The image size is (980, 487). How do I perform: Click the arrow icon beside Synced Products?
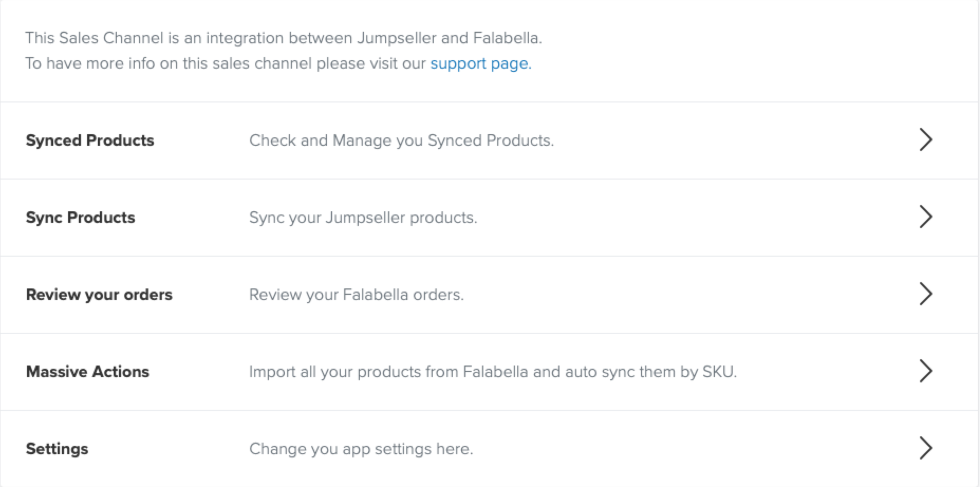(x=925, y=140)
